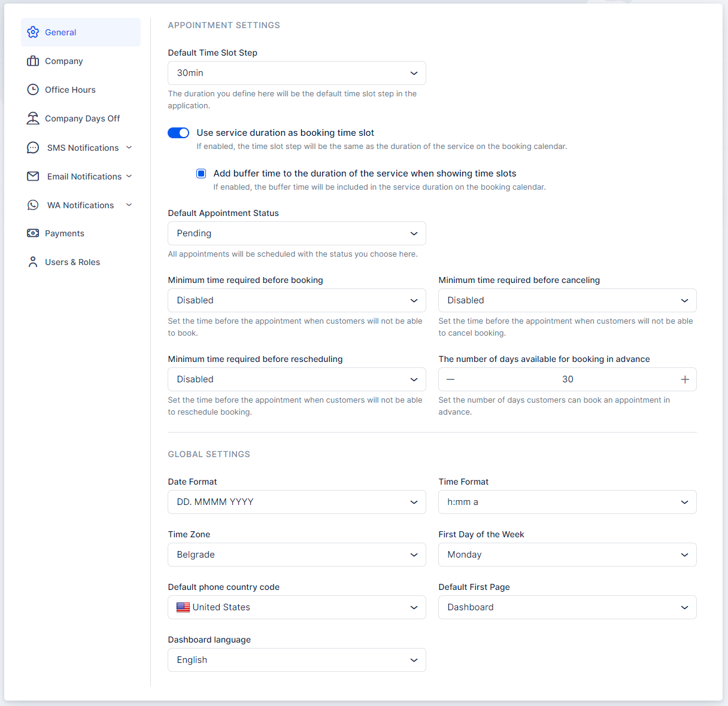This screenshot has width=728, height=706.
Task: Click the Payments cash icon
Action: (33, 233)
